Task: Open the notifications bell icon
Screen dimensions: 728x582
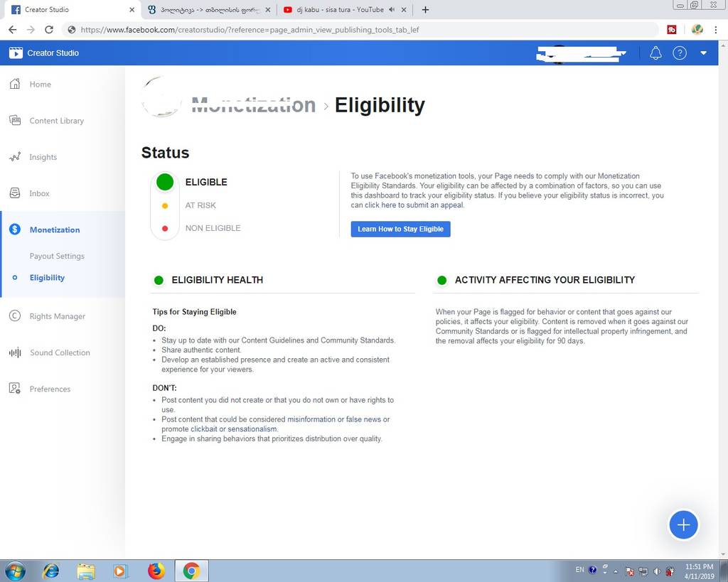Action: [655, 53]
